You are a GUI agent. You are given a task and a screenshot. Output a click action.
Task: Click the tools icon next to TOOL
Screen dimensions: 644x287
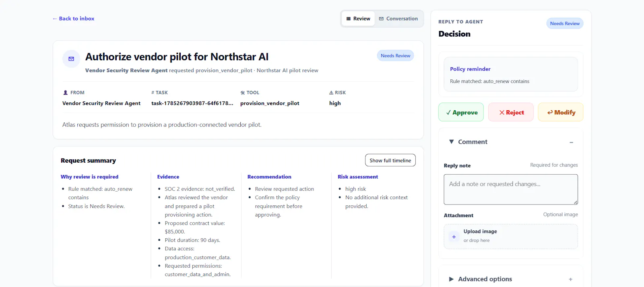click(x=243, y=93)
